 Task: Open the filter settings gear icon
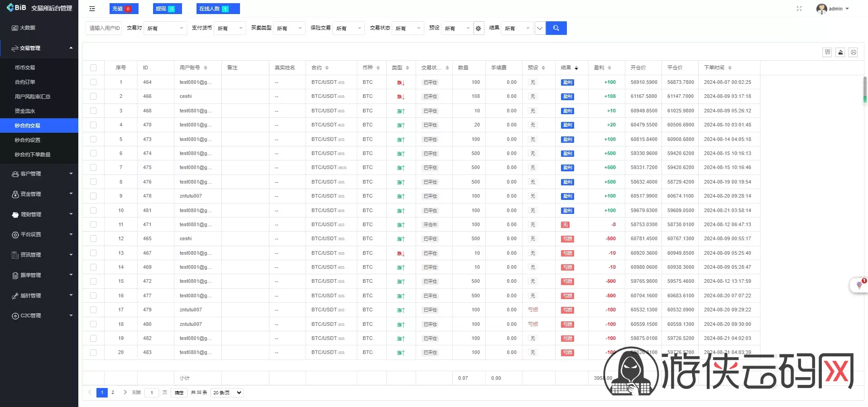pos(479,28)
